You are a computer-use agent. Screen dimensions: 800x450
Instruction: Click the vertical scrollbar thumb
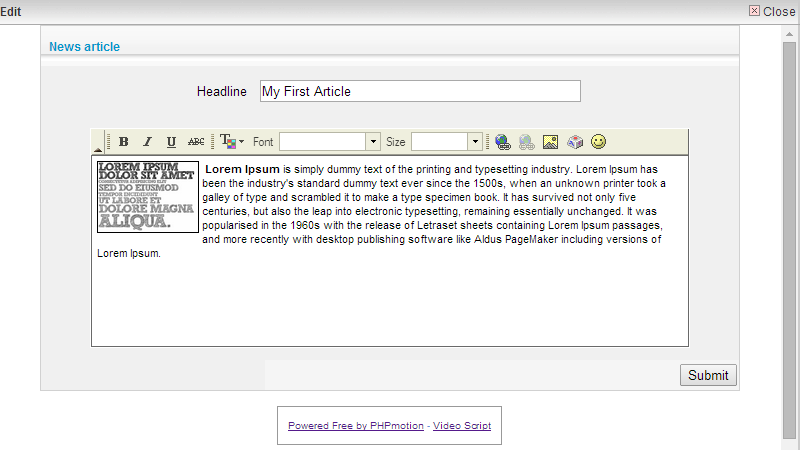(789, 240)
